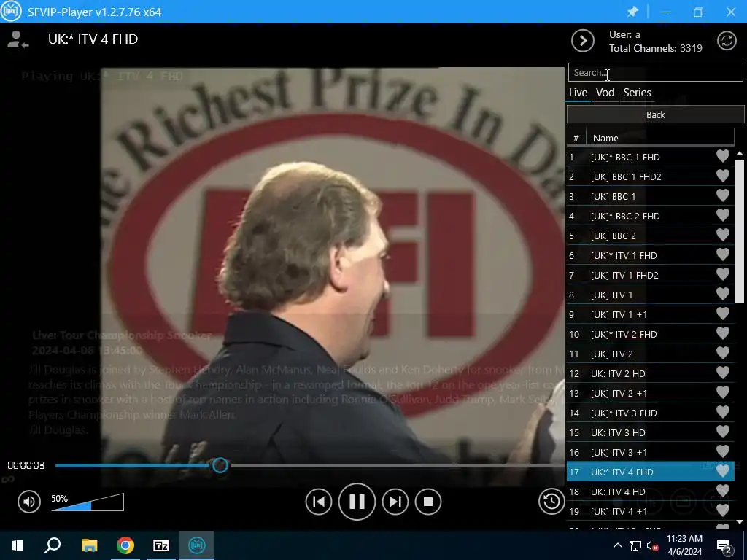
Task: Favorite the [UK] ITV 1 +1 channel
Action: click(x=723, y=314)
